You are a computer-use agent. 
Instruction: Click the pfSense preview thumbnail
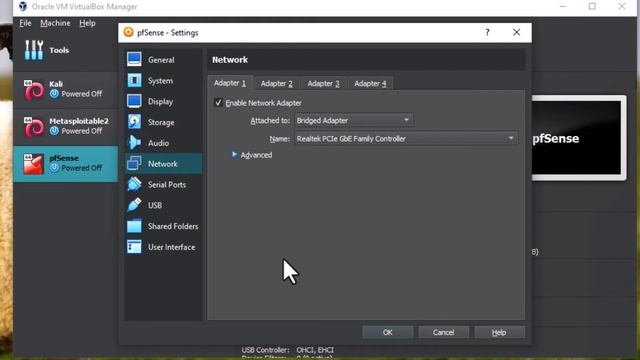(x=579, y=138)
